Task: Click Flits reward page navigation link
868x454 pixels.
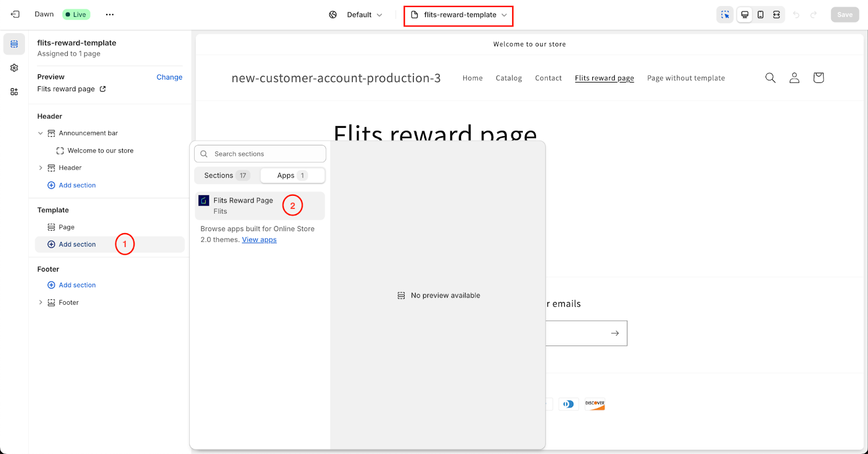Action: (x=604, y=78)
